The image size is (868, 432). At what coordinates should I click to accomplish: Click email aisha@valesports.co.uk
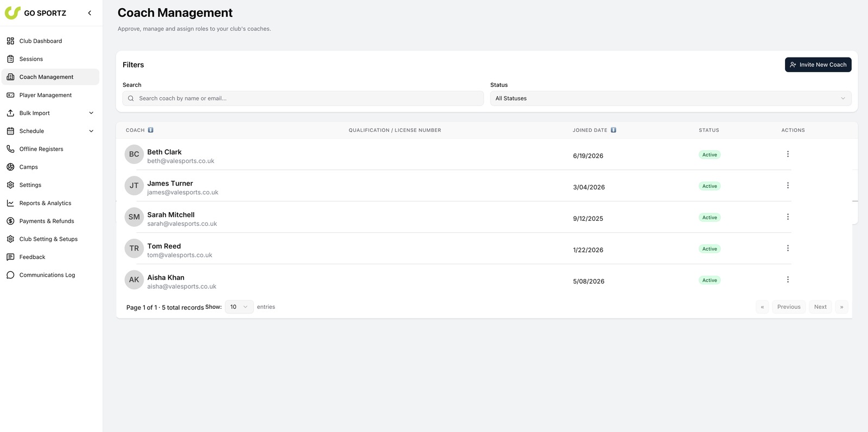182,287
